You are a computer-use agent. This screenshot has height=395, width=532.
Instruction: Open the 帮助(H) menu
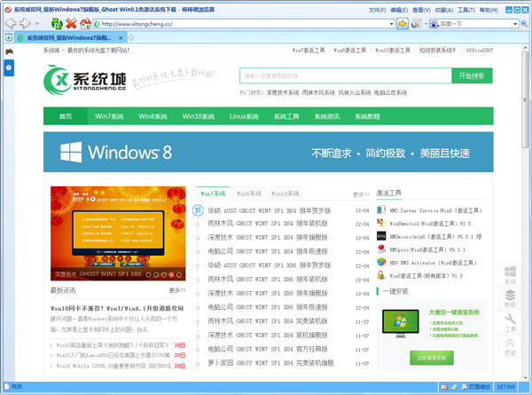(489, 10)
